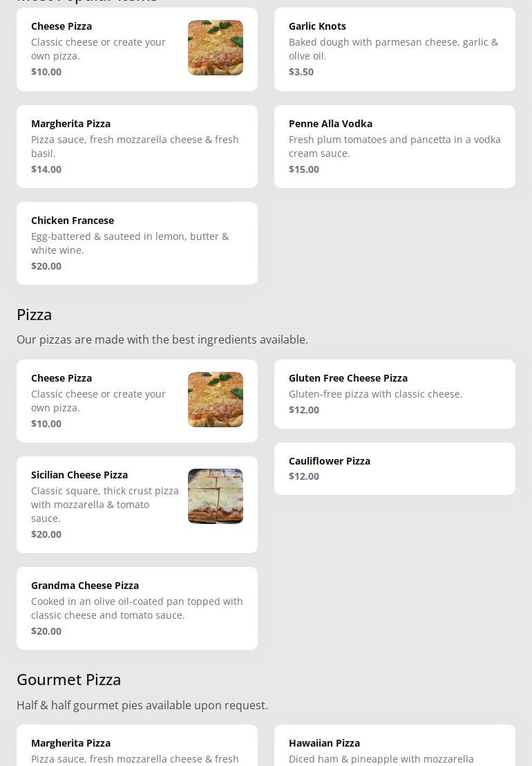Viewport: 532px width, 766px height.
Task: Click the $3.50 price on Garlic Knots
Action: (x=301, y=72)
